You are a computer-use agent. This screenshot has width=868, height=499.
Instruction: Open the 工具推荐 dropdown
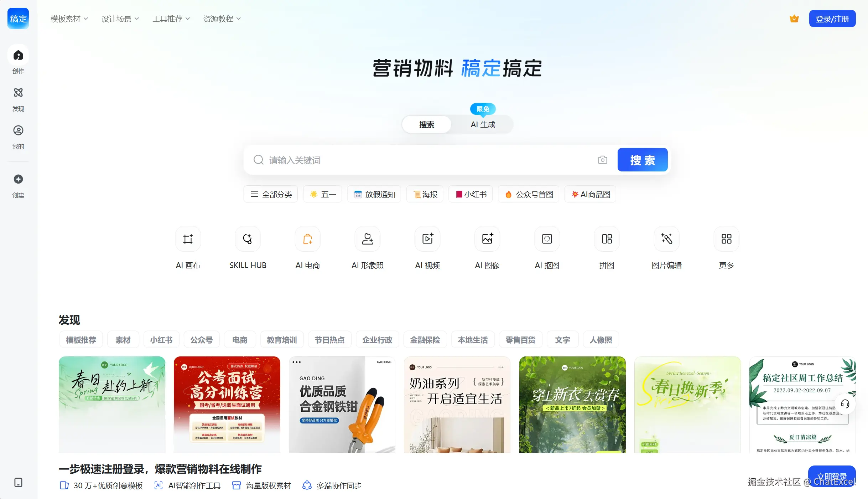pos(171,19)
